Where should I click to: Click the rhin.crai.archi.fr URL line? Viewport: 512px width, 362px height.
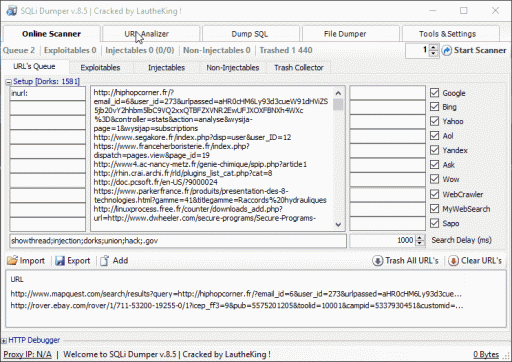183,173
